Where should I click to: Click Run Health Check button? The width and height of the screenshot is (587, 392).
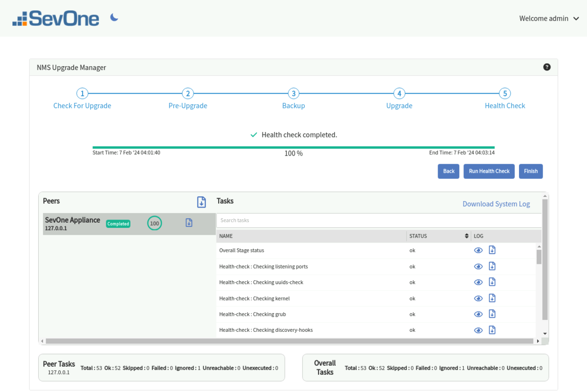[x=489, y=171]
